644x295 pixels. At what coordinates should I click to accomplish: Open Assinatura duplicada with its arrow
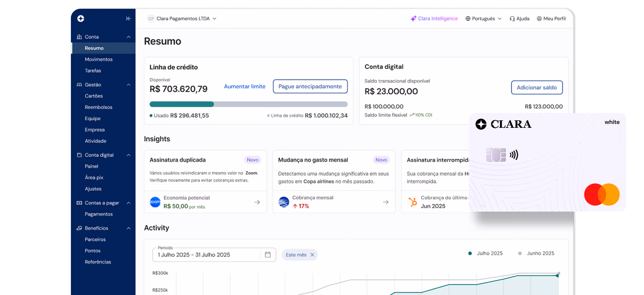click(x=257, y=202)
